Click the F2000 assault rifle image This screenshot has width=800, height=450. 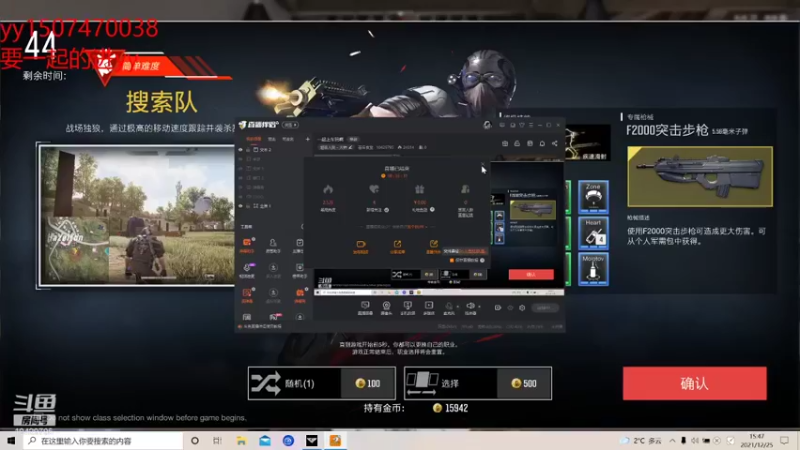[699, 177]
